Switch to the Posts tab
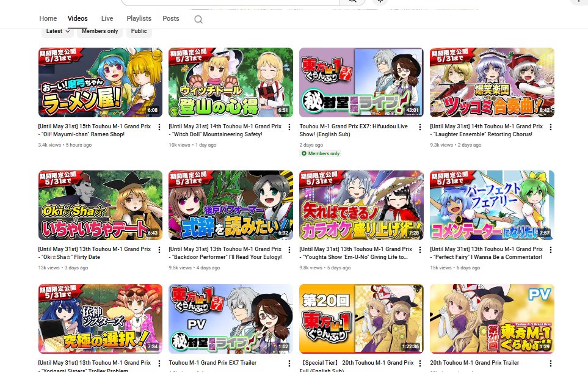Image resolution: width=588 pixels, height=372 pixels. 170,18
